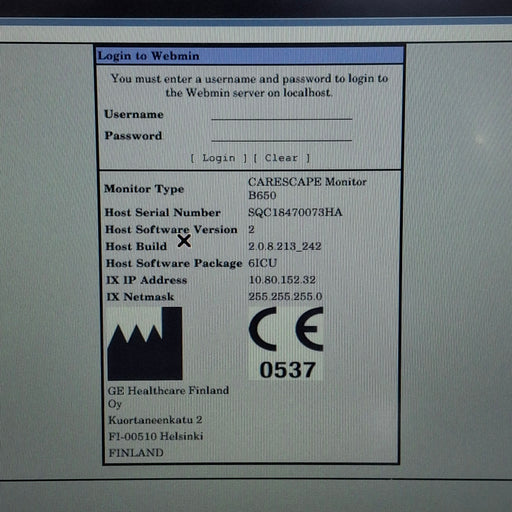The width and height of the screenshot is (512, 512).
Task: Select the 'FI-00510 Helsinki' address line
Action: [x=156, y=436]
